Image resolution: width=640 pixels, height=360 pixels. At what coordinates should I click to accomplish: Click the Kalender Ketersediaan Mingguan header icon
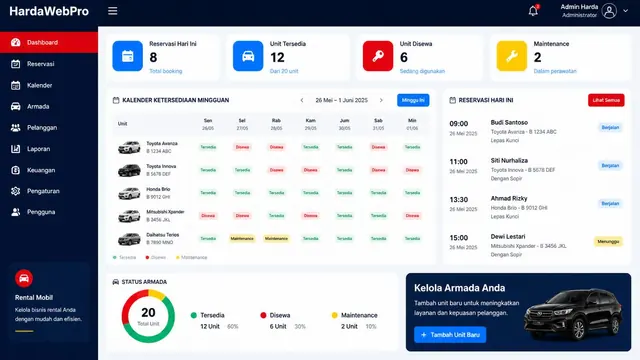click(116, 100)
